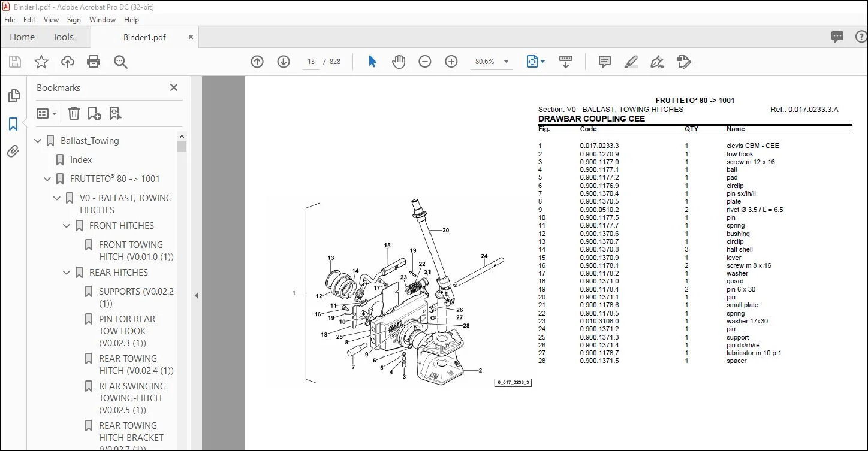868x451 pixels.
Task: Click the scrolling mode keyboard icon
Action: point(566,62)
